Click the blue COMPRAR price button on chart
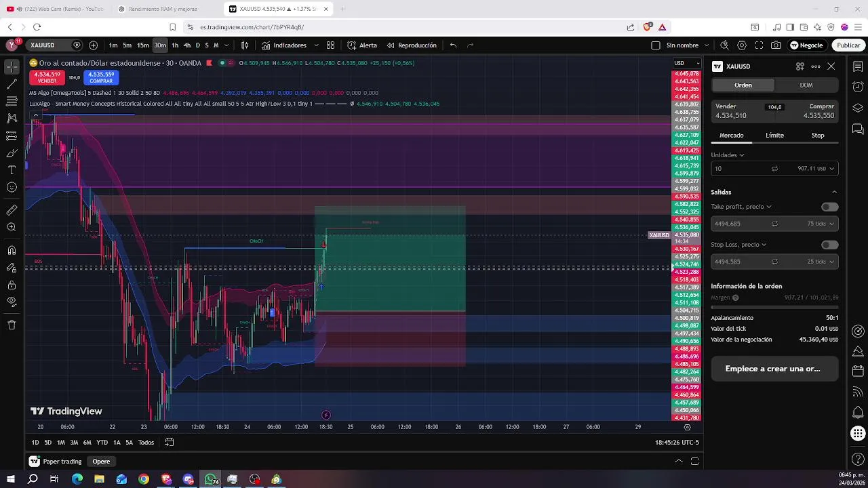The height and width of the screenshot is (488, 868). pos(100,77)
